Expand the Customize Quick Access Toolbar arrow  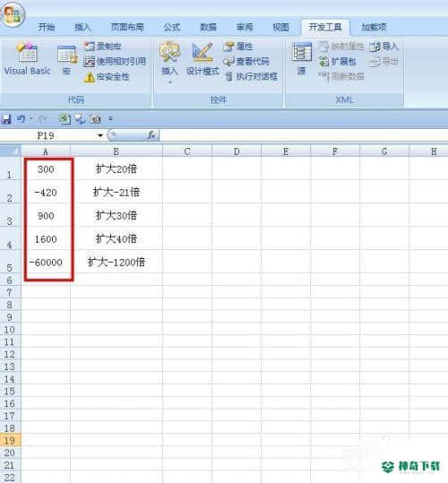click(110, 118)
